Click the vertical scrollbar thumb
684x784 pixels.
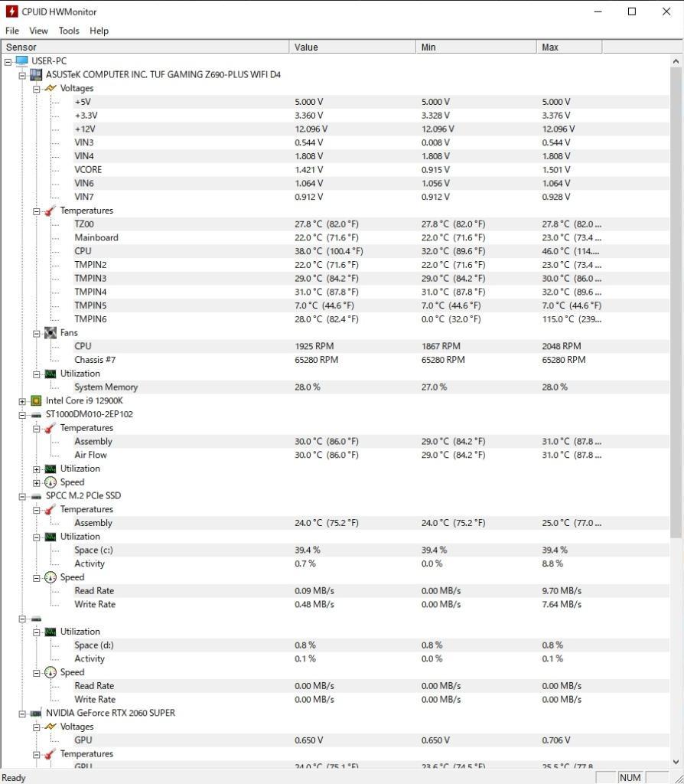676,303
